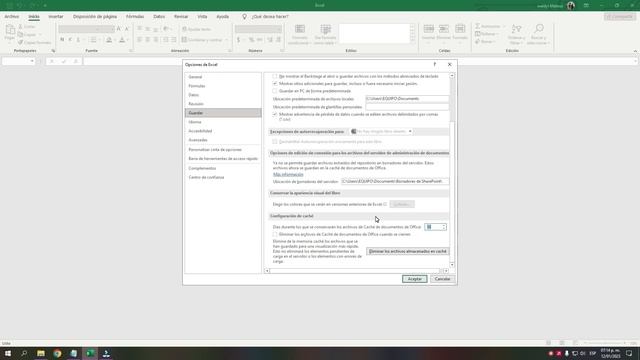Click the increase font size icon
Image resolution: width=640 pixels, height=360 pixels.
click(x=119, y=29)
